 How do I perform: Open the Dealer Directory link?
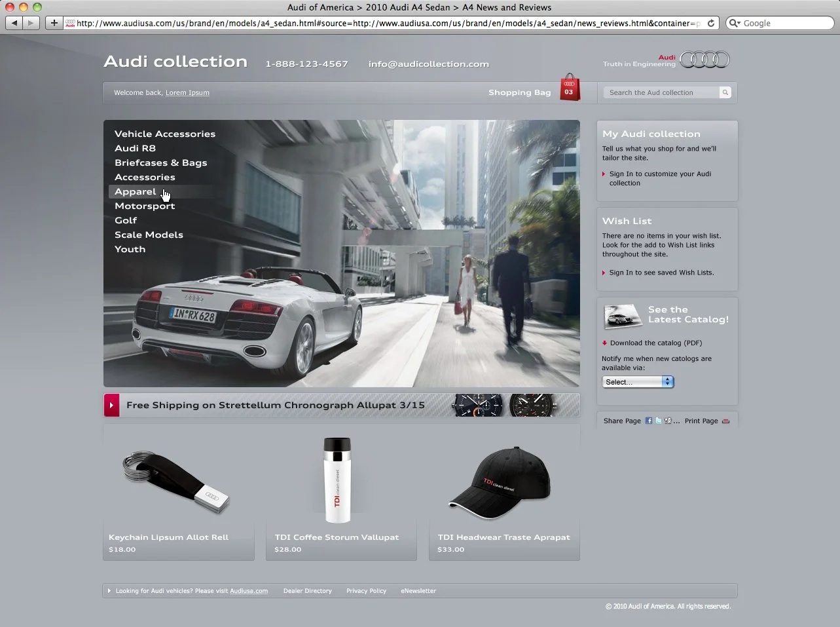click(x=307, y=590)
